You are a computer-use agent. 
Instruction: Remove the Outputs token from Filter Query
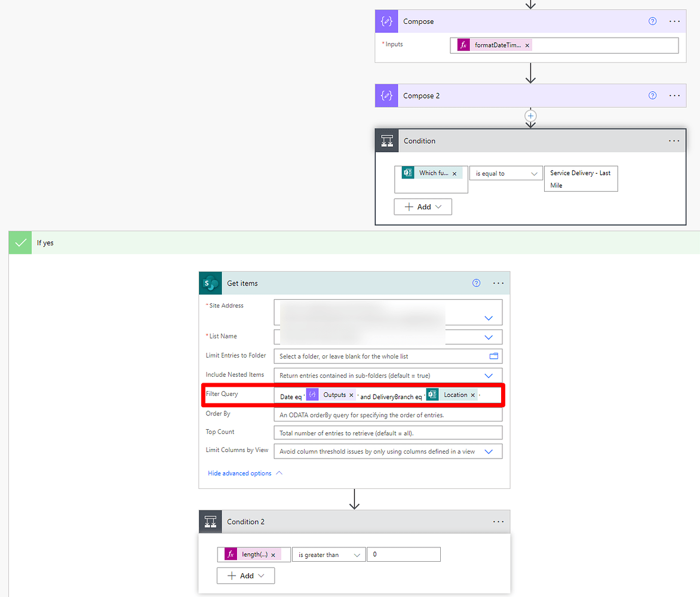click(x=351, y=395)
